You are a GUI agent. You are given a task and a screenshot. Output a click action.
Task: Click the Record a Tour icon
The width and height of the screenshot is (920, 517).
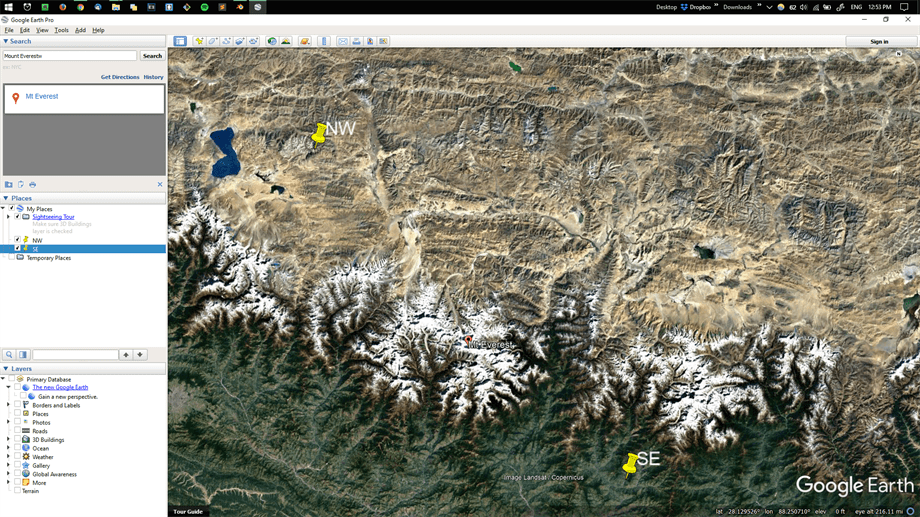(x=253, y=41)
